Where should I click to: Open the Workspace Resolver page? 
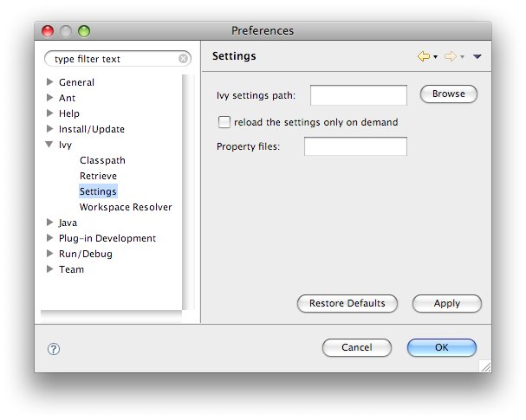(x=126, y=207)
